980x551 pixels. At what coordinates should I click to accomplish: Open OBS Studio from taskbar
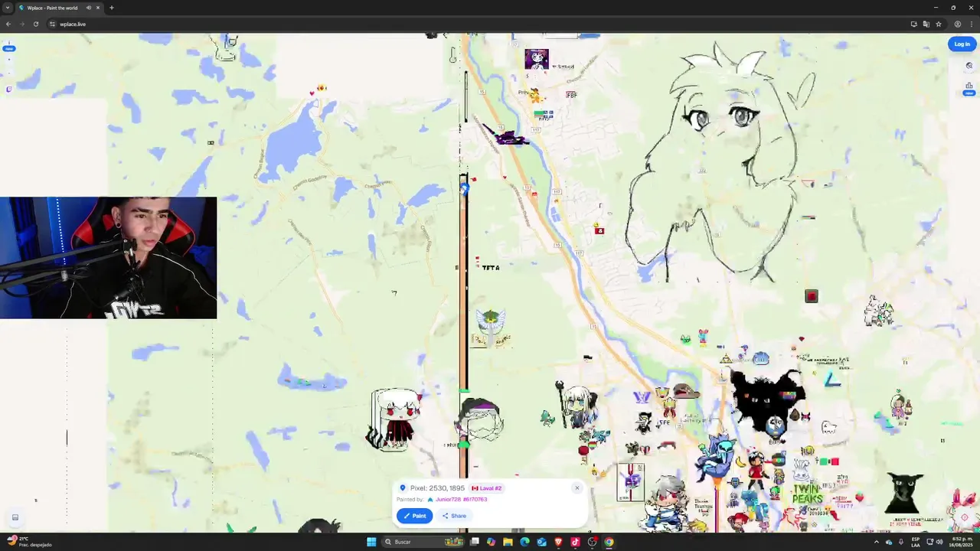pyautogui.click(x=592, y=542)
